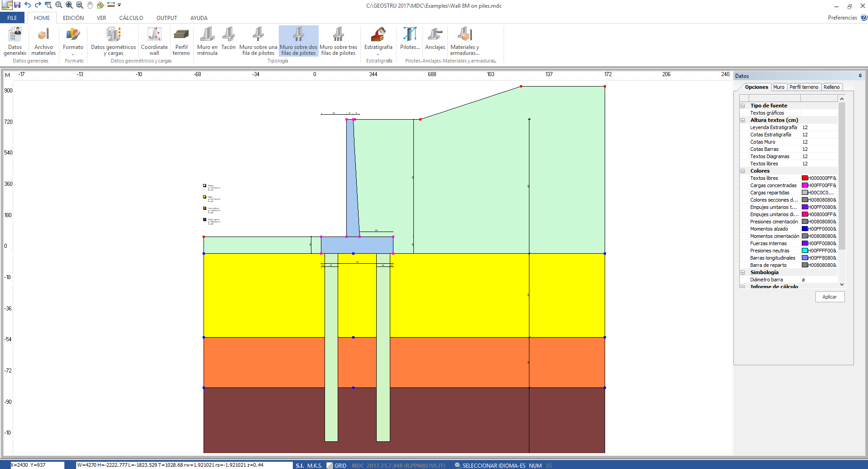Edit the Leyenda Estratigrafía height value

(819, 127)
